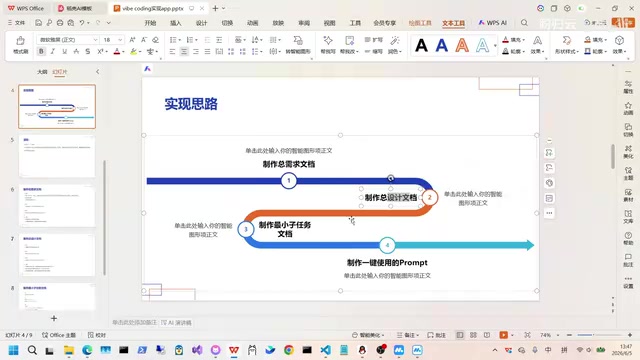The height and width of the screenshot is (360, 640).
Task: Open the font name dropdown
Action: click(95, 40)
